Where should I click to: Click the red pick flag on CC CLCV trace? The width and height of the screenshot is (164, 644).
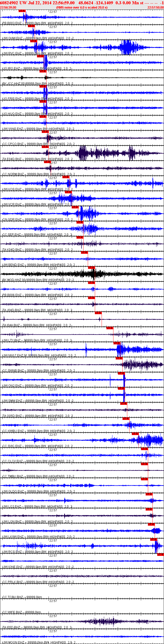pos(144,449)
